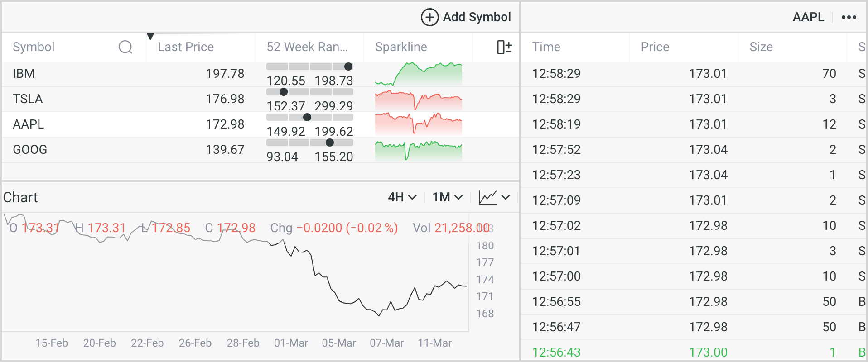
Task: Open the add/remove columns icon
Action: 504,47
